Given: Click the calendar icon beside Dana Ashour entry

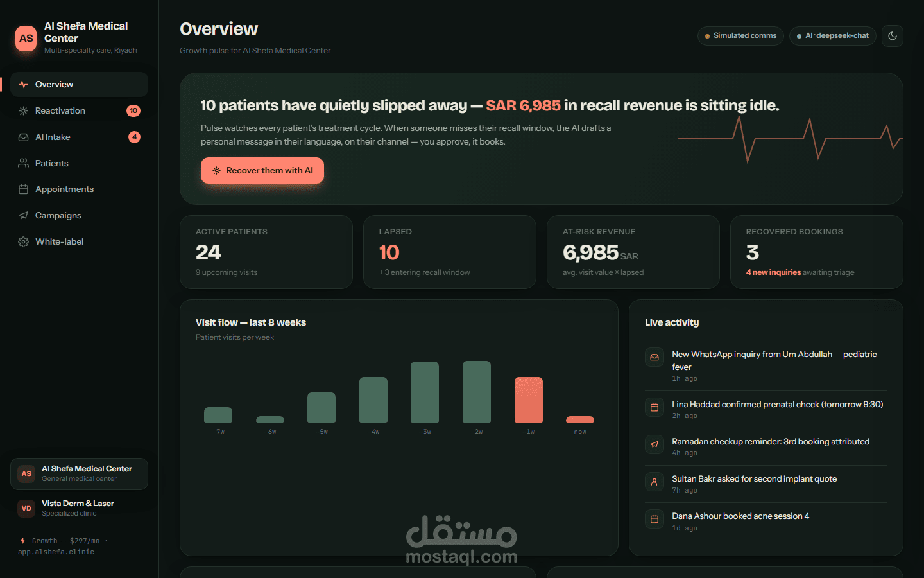Looking at the screenshot, I should click(654, 519).
